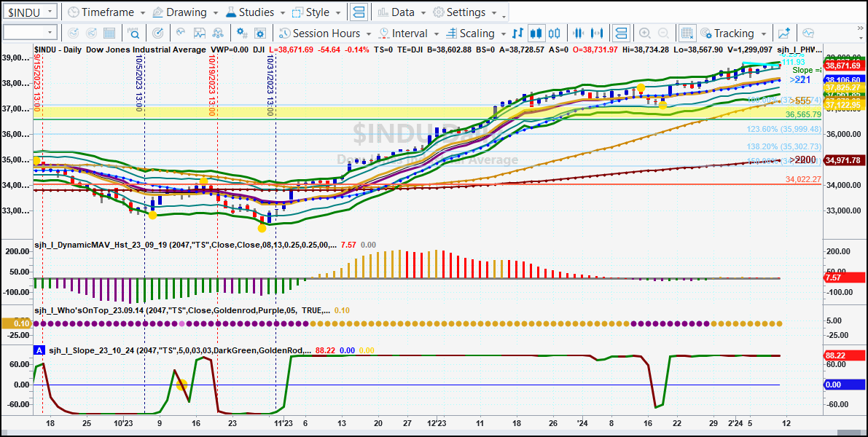The height and width of the screenshot is (437, 868).
Task: Click the green 36,565.79 level label
Action: point(803,114)
